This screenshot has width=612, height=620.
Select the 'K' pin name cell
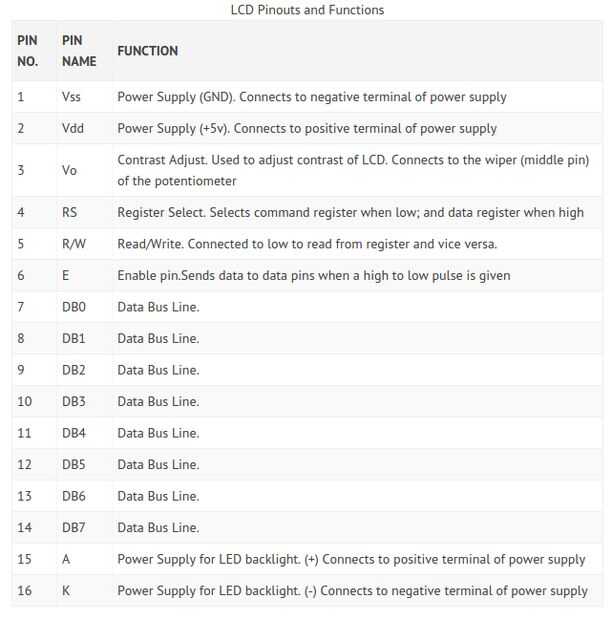66,590
